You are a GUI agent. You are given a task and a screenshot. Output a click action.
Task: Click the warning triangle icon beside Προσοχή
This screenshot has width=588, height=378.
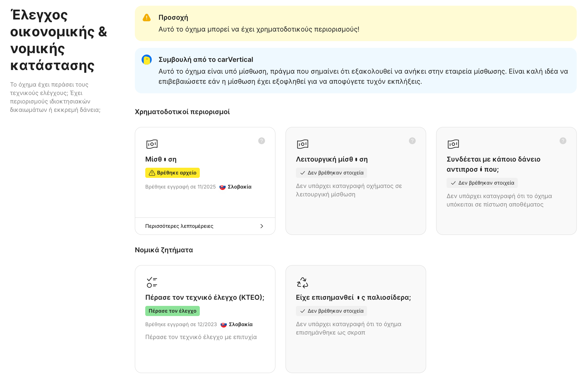click(146, 18)
